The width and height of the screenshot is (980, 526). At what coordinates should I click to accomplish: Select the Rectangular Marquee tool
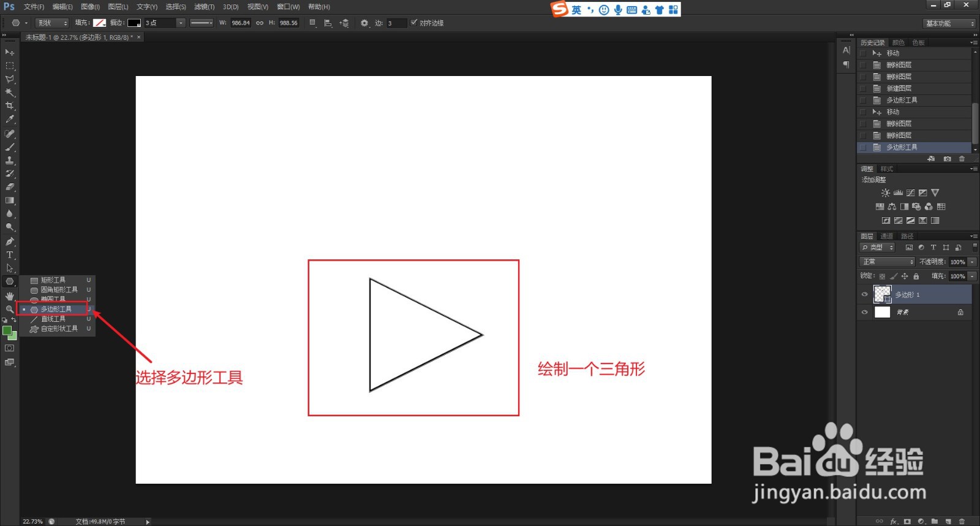[x=10, y=66]
